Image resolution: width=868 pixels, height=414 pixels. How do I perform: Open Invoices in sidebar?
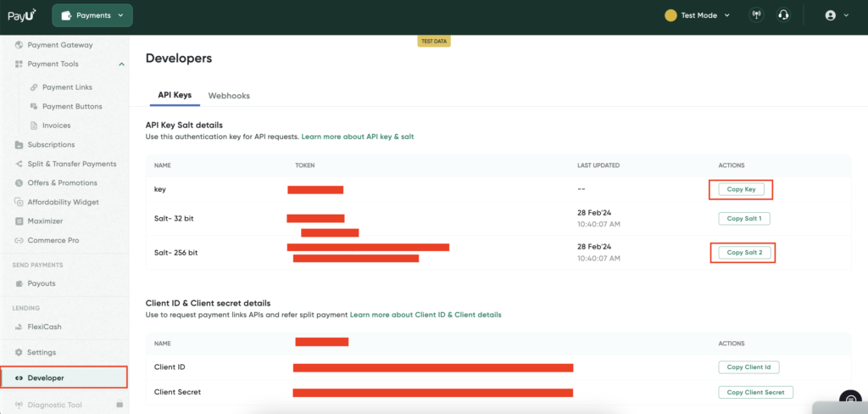coord(57,126)
